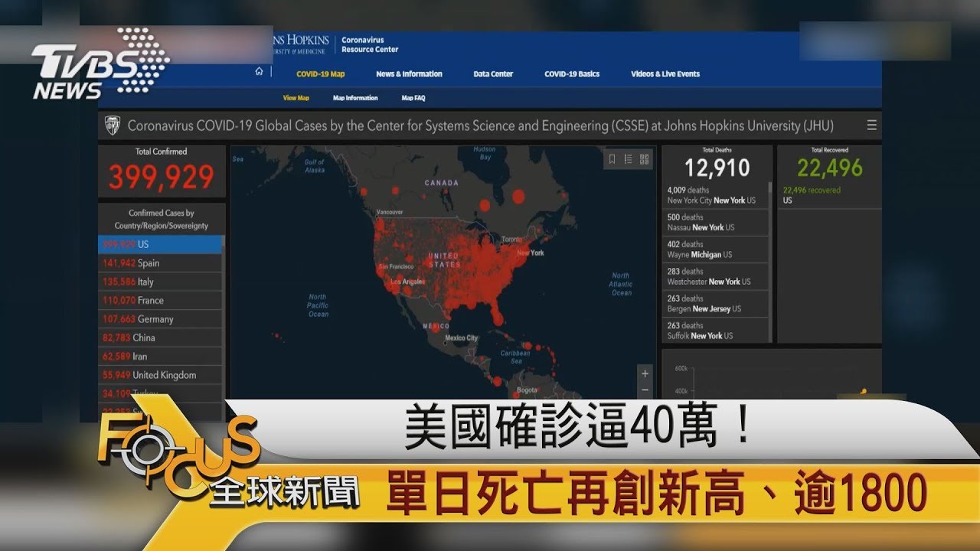Select Germany in the country list
980x551 pixels.
click(x=161, y=319)
